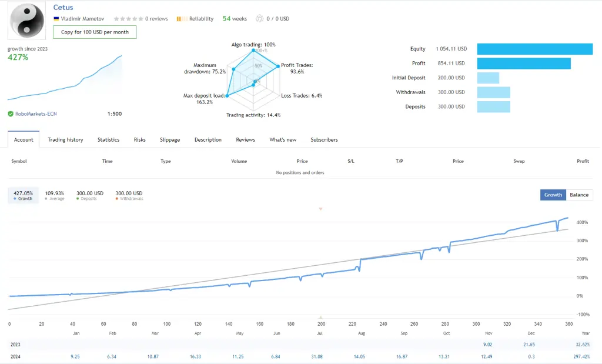The width and height of the screenshot is (602, 364).
Task: Click the orange Reliability bars icon
Action: click(182, 19)
